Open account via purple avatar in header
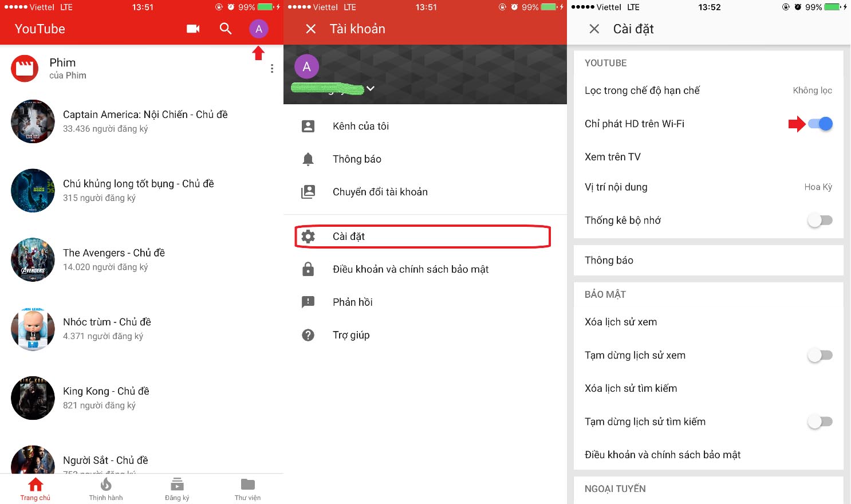Viewport: 851px width, 504px height. [258, 29]
